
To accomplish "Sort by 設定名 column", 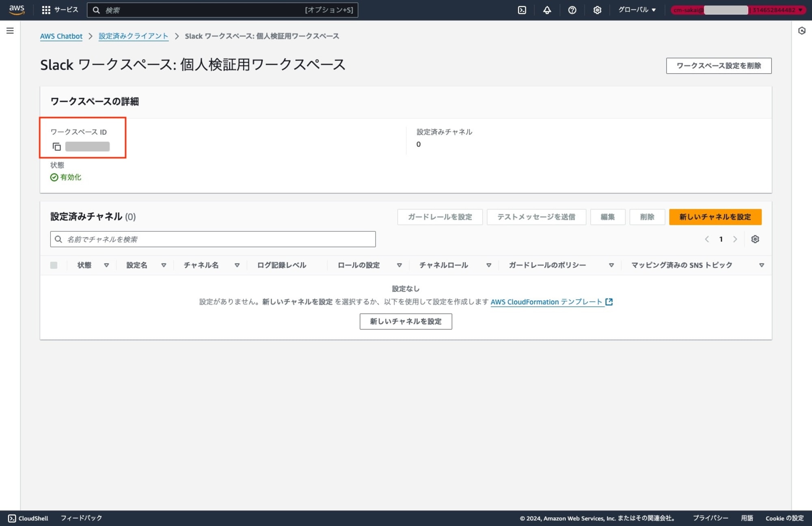I will tap(164, 265).
